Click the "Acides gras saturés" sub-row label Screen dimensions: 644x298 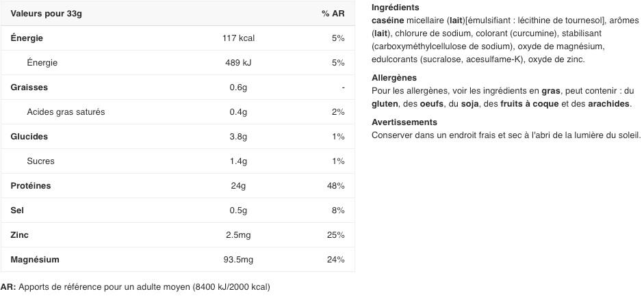point(66,112)
